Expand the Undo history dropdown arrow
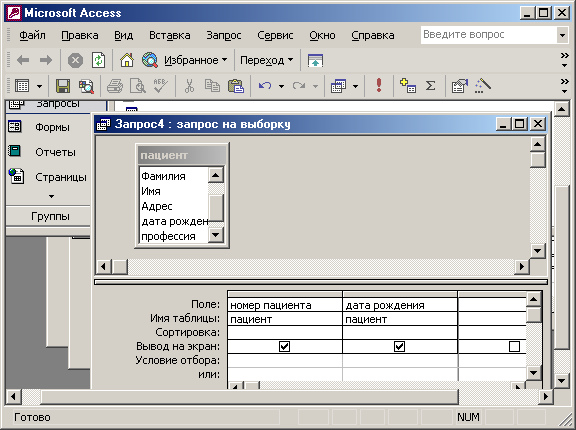 tap(281, 87)
